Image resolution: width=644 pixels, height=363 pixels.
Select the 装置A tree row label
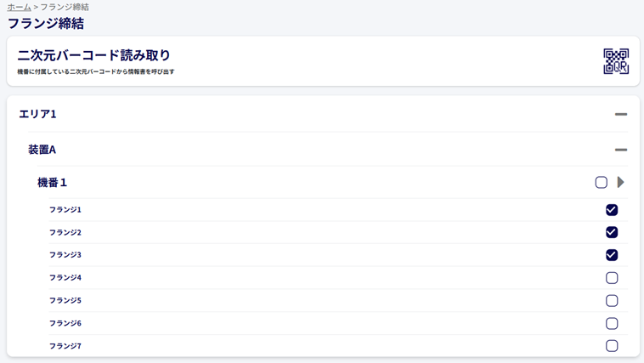coord(42,150)
